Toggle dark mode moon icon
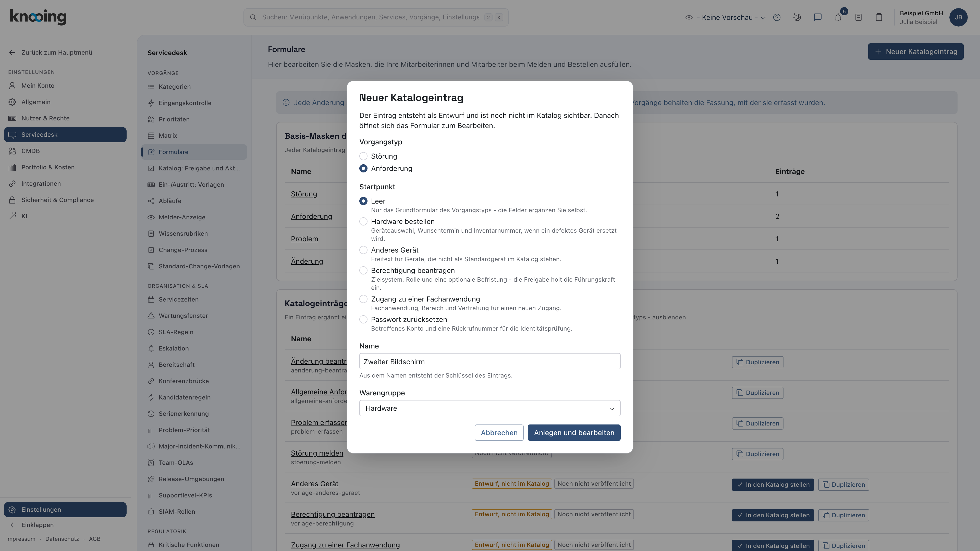The image size is (980, 551). 797,18
